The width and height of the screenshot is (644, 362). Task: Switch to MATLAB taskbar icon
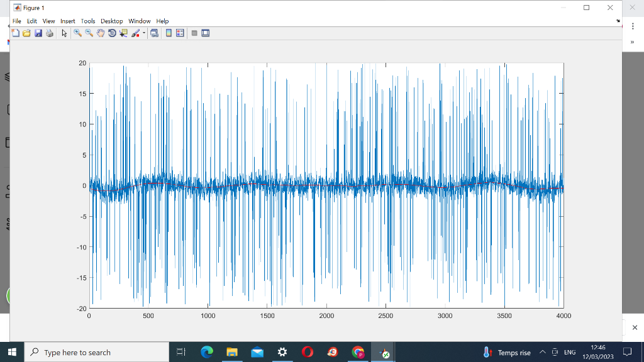pos(384,352)
